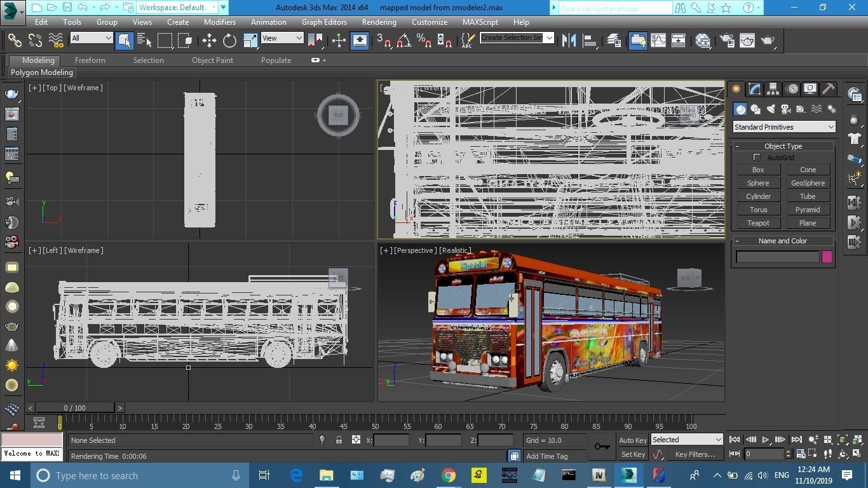Collapse the Name and Color rollout
Image resolution: width=868 pixels, height=488 pixels.
[x=783, y=241]
